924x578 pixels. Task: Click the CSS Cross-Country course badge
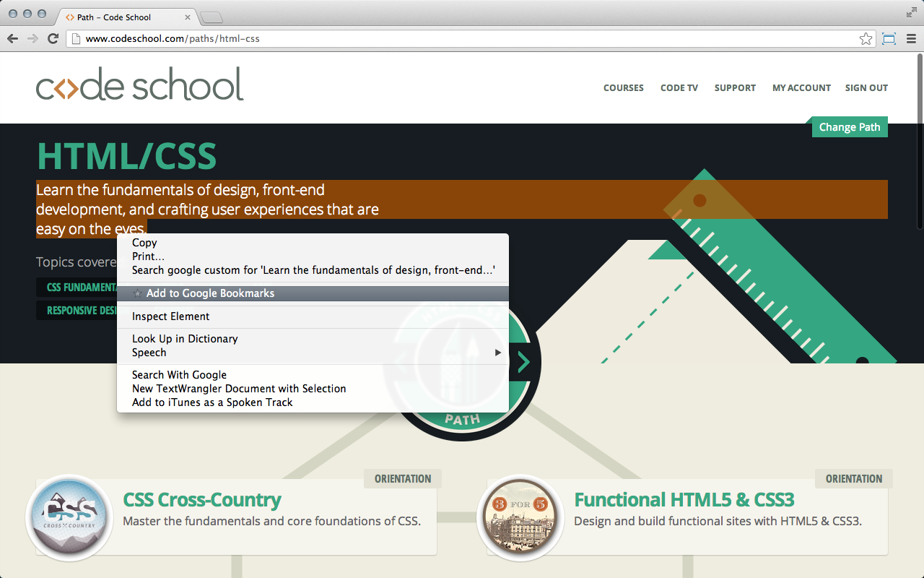[x=69, y=518]
